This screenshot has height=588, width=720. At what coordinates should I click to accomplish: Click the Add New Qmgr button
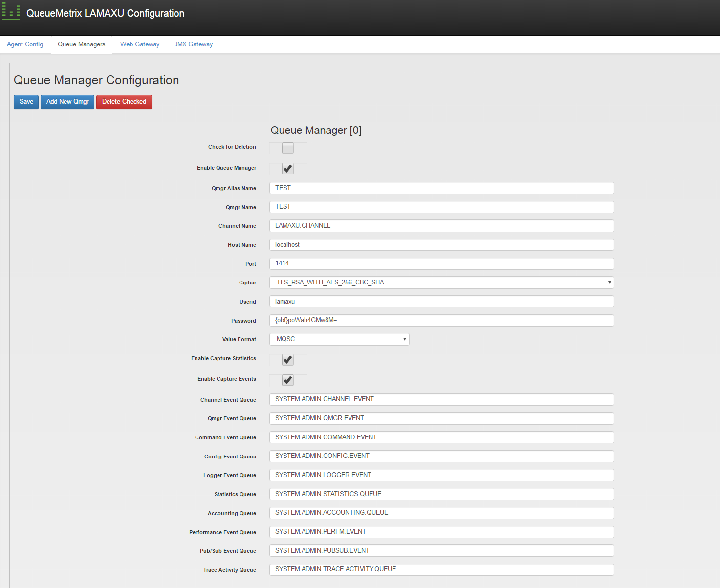click(x=67, y=102)
